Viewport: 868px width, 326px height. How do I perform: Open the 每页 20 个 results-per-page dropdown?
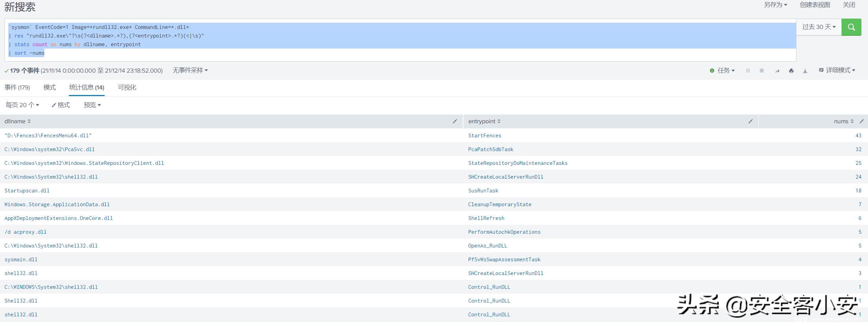coord(22,105)
